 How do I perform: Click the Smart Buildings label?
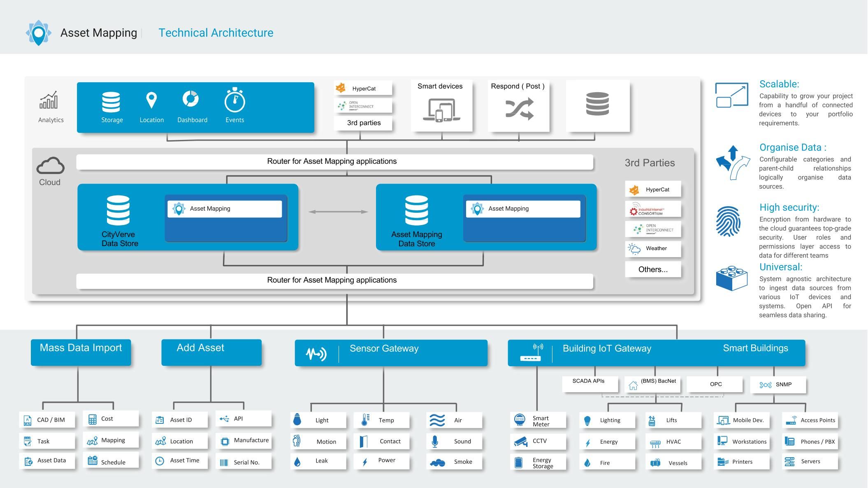click(x=755, y=348)
